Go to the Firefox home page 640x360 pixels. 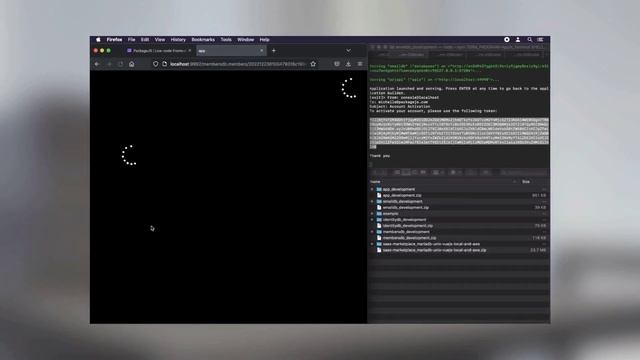coord(131,64)
